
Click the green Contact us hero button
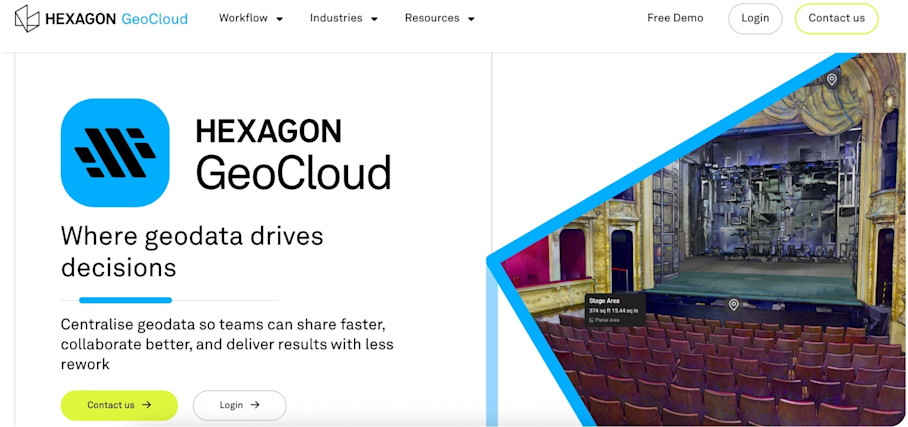[x=119, y=405]
